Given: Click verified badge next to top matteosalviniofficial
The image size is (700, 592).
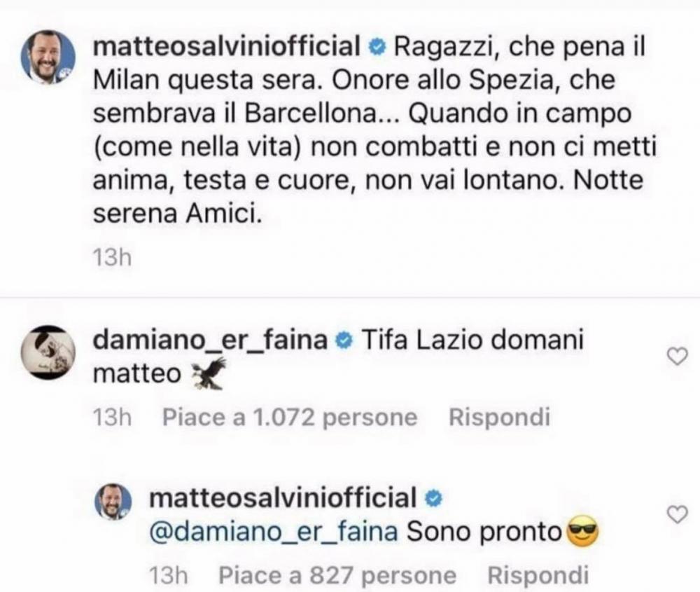Looking at the screenshot, I should pyautogui.click(x=378, y=47).
